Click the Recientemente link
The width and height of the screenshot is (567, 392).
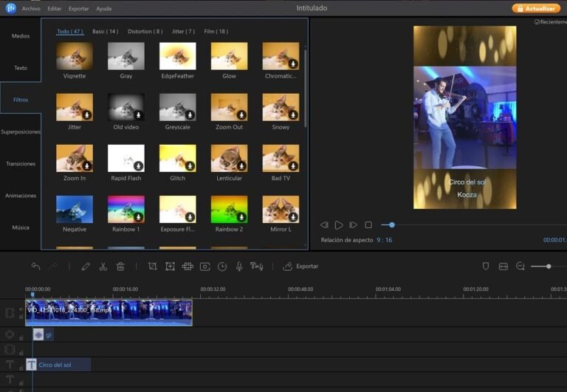[550, 21]
